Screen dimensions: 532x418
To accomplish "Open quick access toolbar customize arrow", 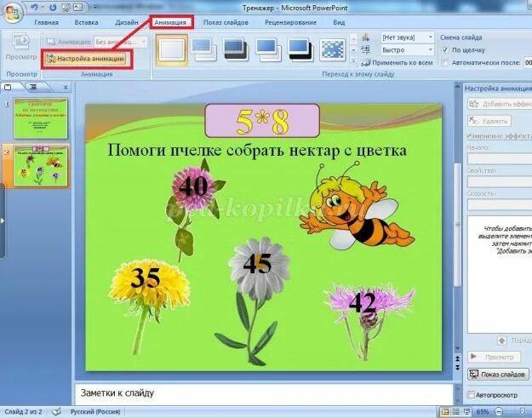I will coord(96,7).
